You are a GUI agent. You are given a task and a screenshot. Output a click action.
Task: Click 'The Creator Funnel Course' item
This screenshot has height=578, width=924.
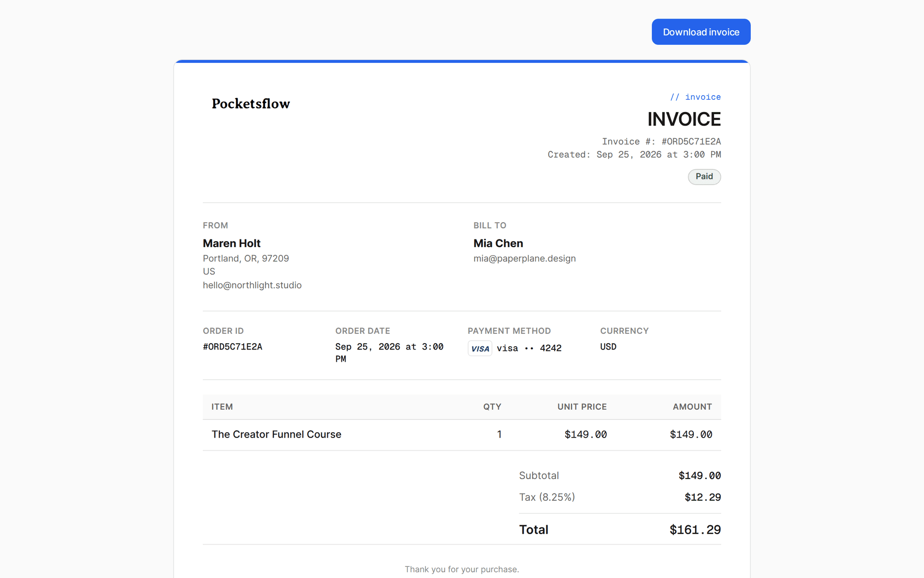click(277, 434)
